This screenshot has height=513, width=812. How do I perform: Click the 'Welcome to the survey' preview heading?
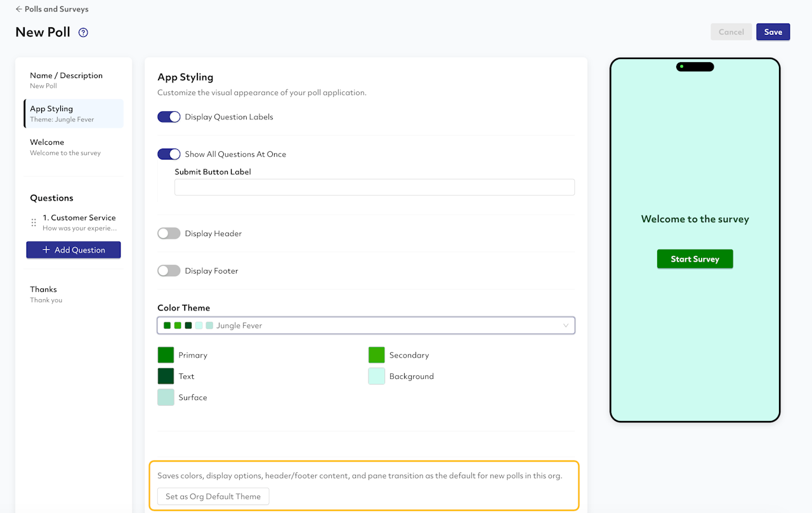[695, 219]
